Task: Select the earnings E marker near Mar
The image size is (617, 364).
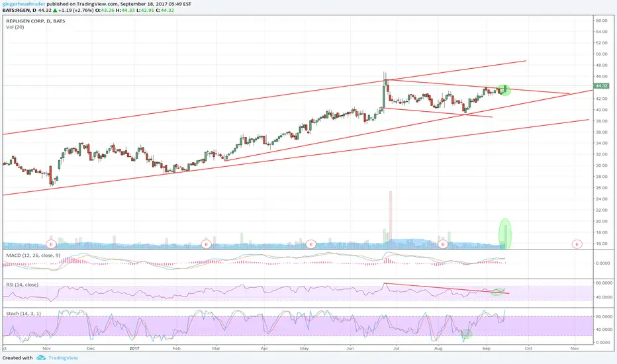Action: [206, 244]
